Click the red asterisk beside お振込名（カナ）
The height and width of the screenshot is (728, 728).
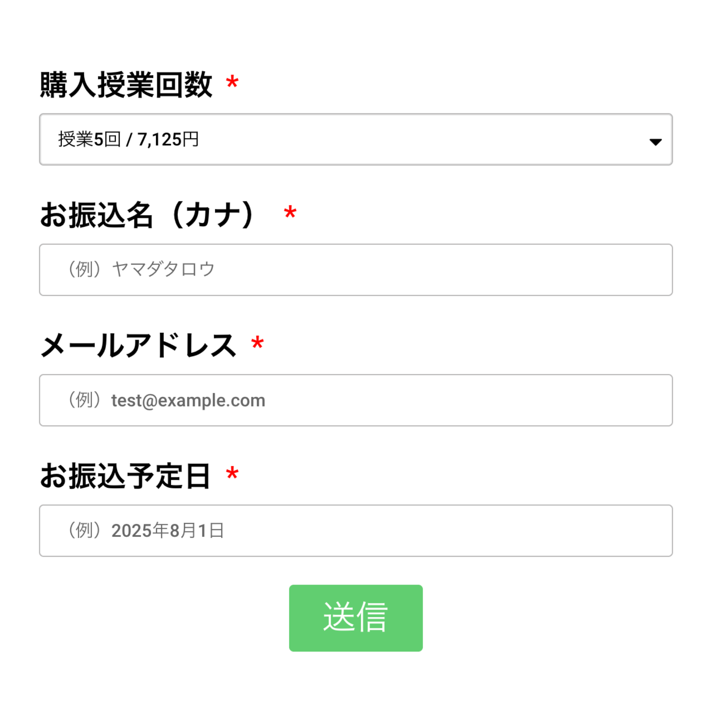click(290, 212)
